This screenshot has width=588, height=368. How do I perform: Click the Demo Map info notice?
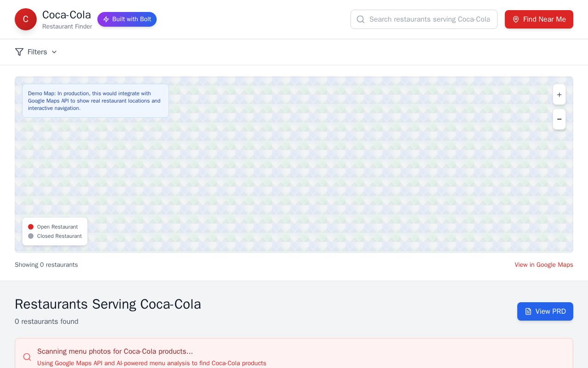coord(96,101)
